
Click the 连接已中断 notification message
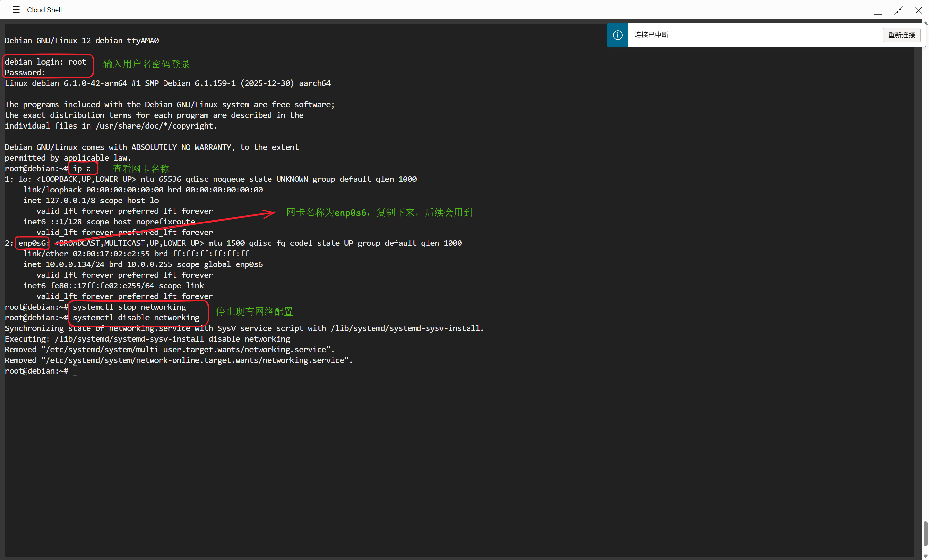pos(651,35)
